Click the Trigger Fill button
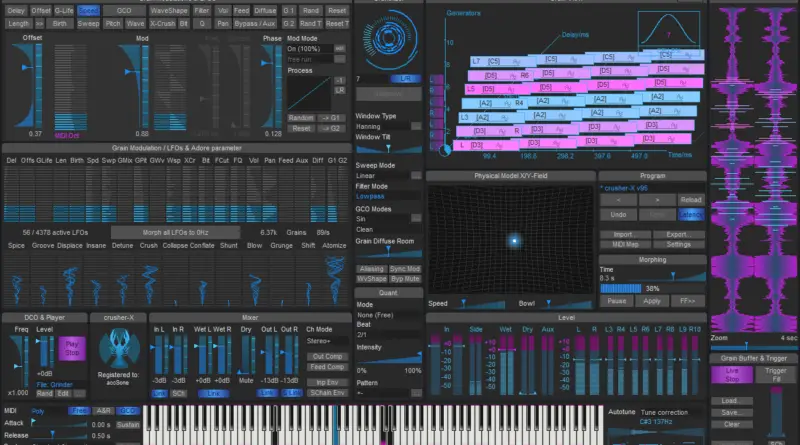Screen dimensions: 800x445 pyautogui.click(x=776, y=375)
